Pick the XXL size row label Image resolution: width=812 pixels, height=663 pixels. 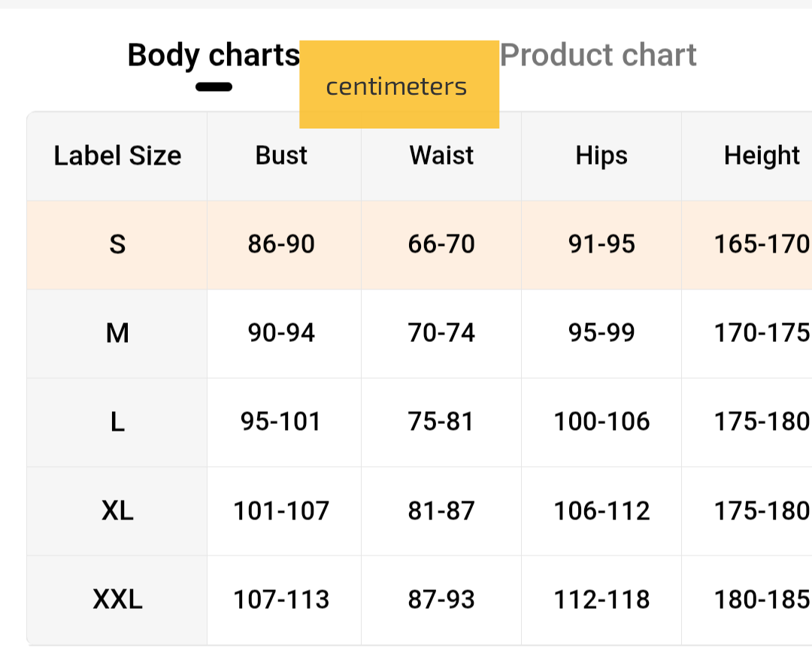(x=117, y=600)
